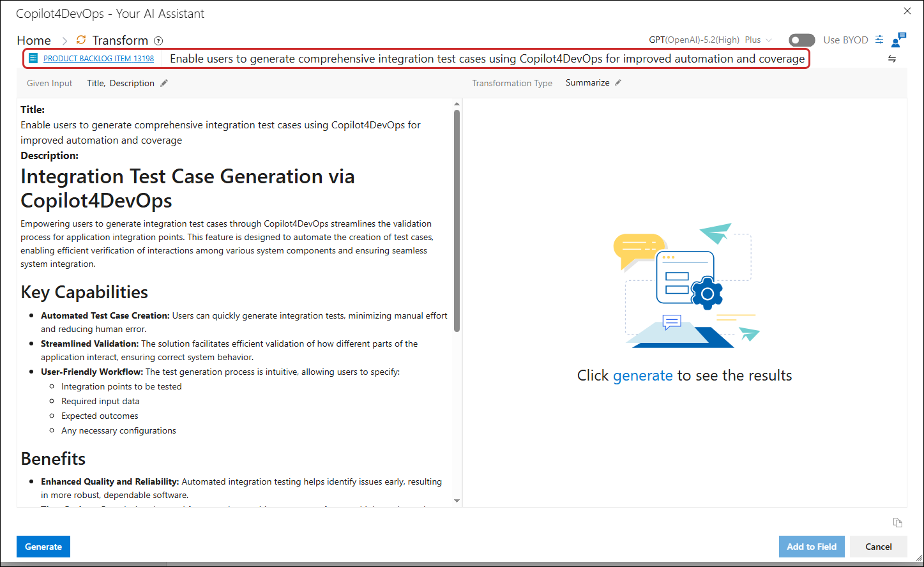The height and width of the screenshot is (567, 924).
Task: Click the 'Transform' breadcrumb label
Action: tap(120, 40)
